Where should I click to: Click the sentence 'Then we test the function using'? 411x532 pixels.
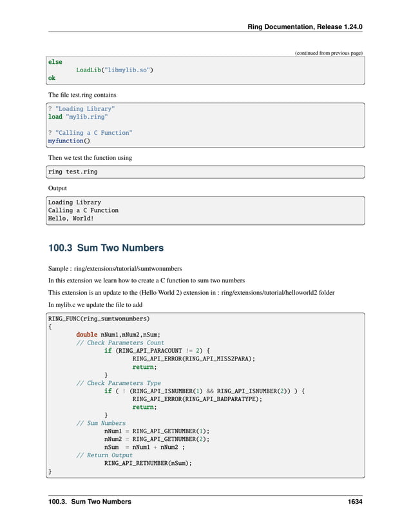[x=90, y=158]
